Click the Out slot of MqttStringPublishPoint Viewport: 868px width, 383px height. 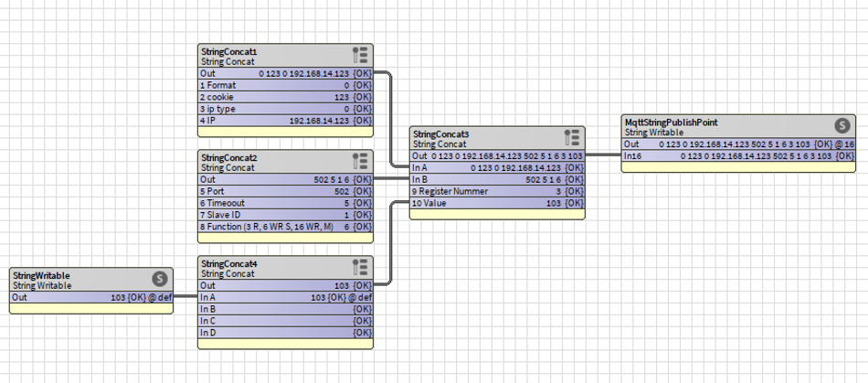(x=738, y=144)
